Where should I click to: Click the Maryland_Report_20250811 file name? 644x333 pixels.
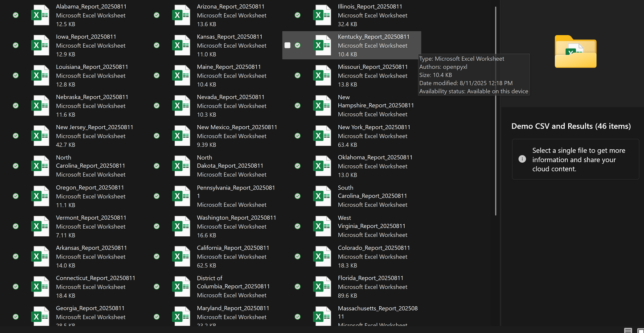click(x=233, y=308)
